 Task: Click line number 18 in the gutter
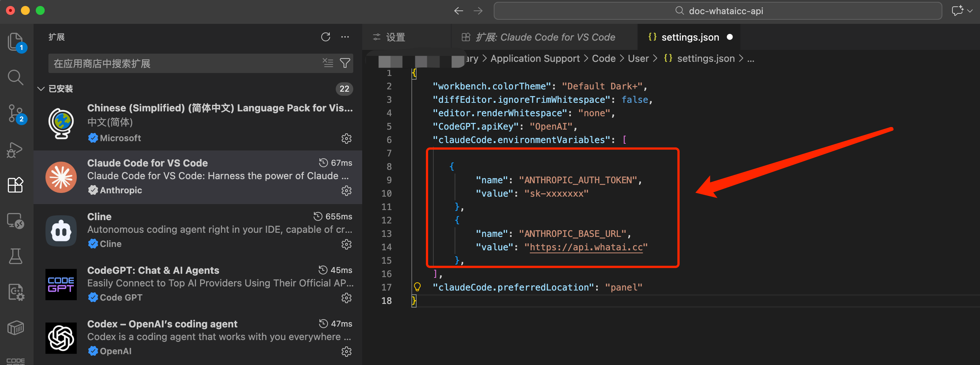(386, 301)
